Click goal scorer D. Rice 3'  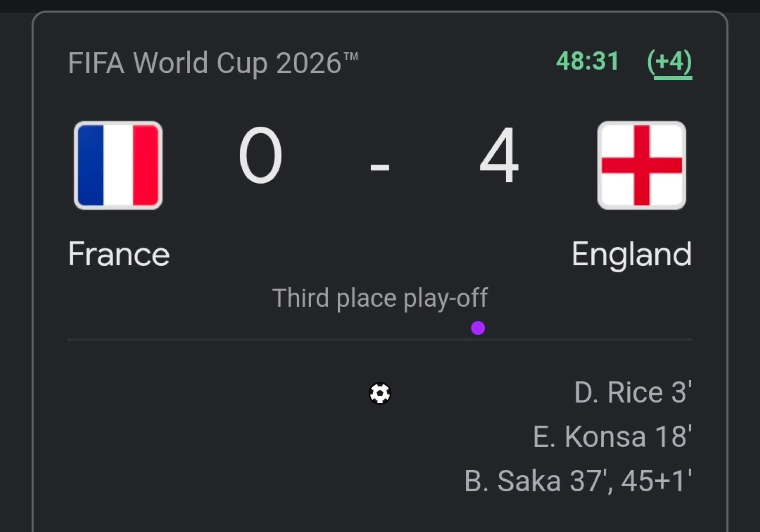(633, 392)
